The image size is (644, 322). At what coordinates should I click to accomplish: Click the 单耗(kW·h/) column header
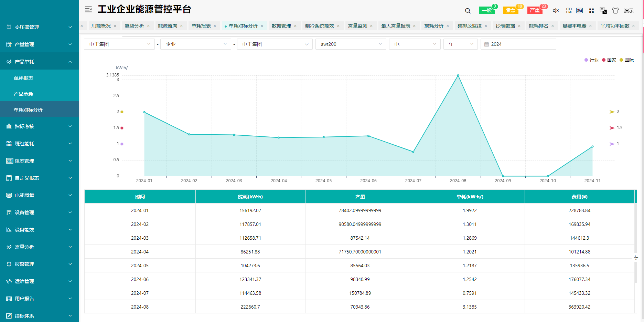pyautogui.click(x=470, y=197)
